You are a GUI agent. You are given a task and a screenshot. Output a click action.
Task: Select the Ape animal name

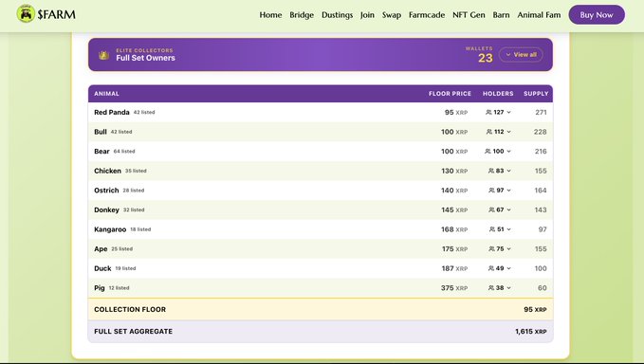pos(101,248)
